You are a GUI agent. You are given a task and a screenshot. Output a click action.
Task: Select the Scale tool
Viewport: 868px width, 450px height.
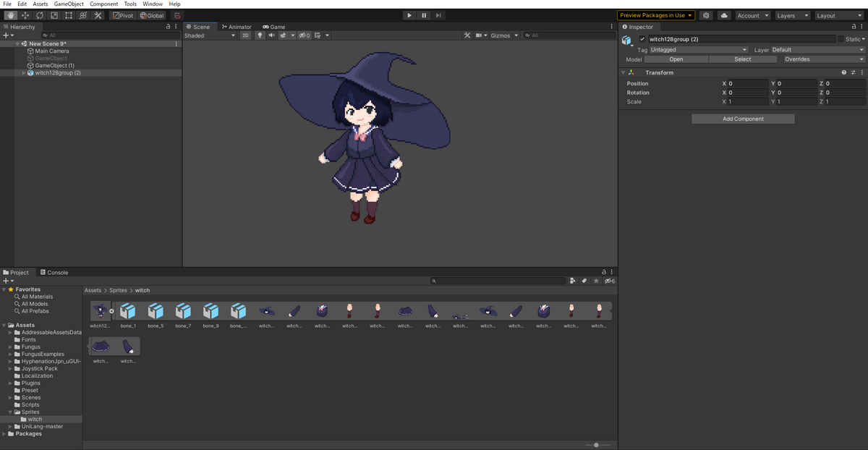pos(54,15)
